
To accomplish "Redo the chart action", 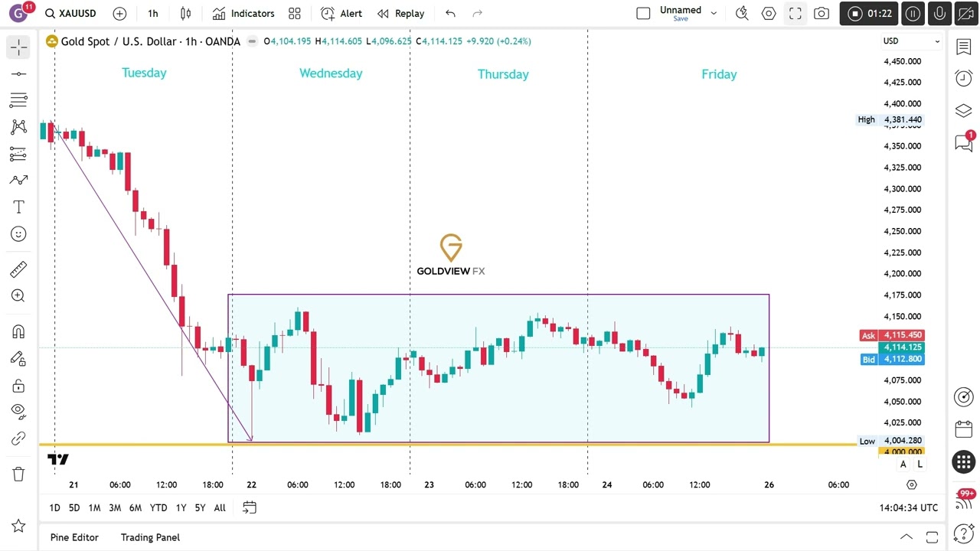I will coord(478,13).
